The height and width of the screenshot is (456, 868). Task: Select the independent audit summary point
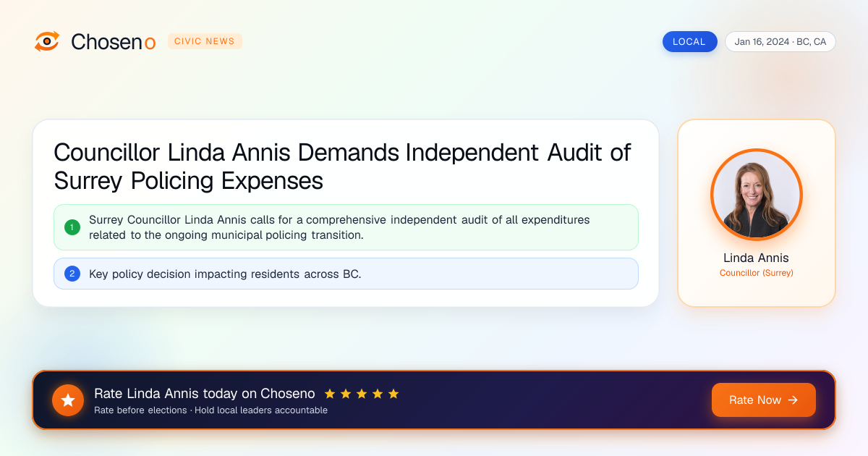click(x=346, y=227)
